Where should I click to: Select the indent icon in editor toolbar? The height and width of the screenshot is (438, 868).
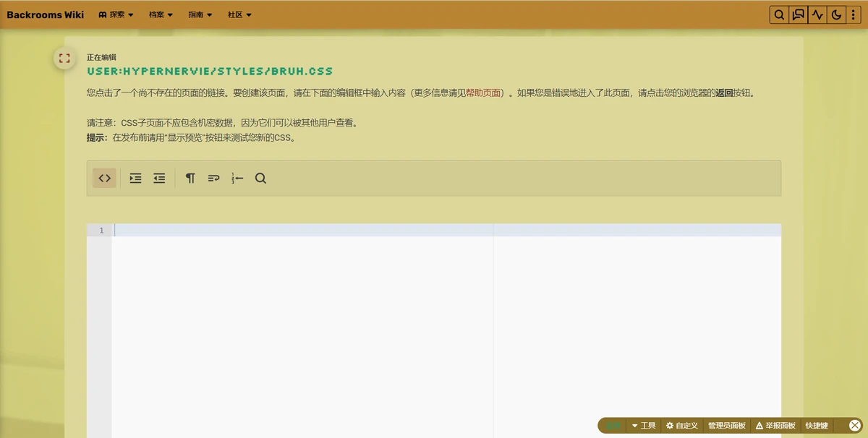(x=135, y=178)
